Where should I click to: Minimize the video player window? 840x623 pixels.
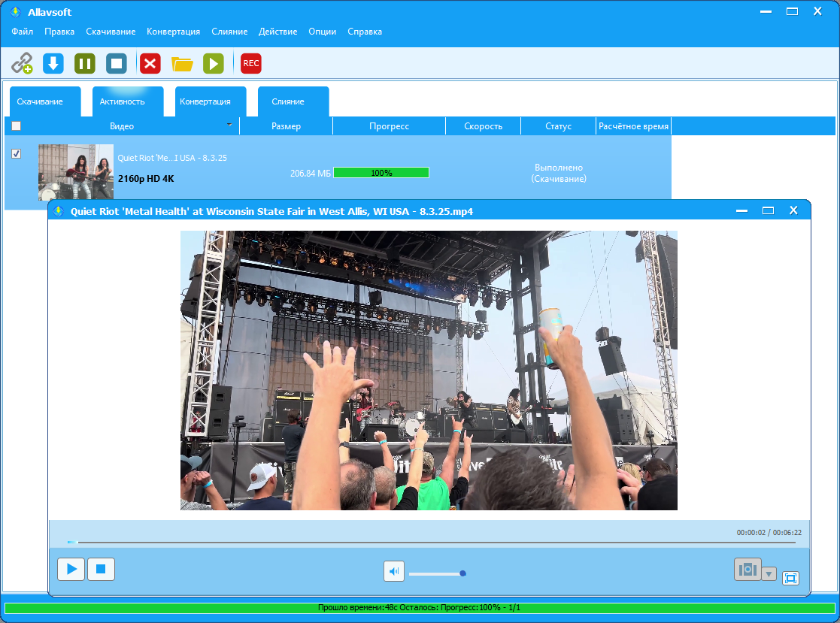742,211
